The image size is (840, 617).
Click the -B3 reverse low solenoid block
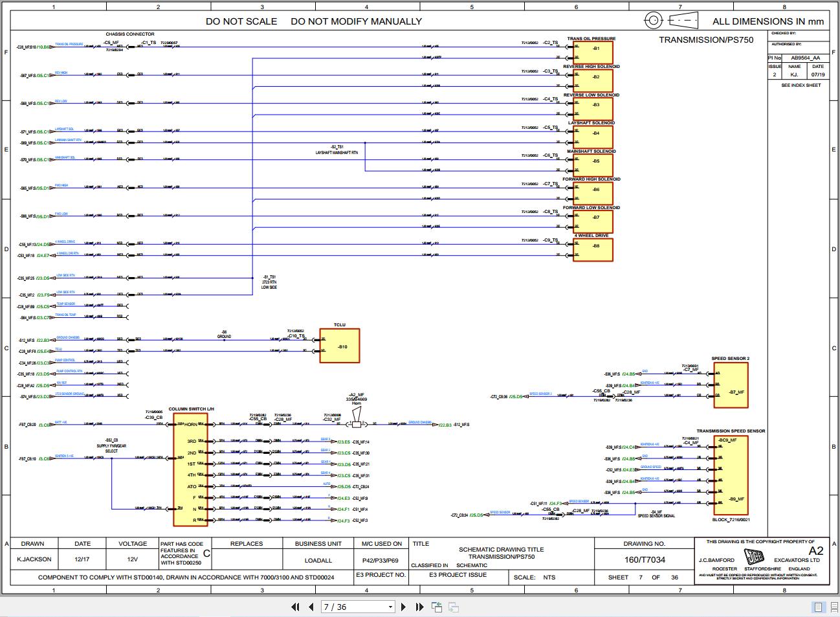click(593, 108)
